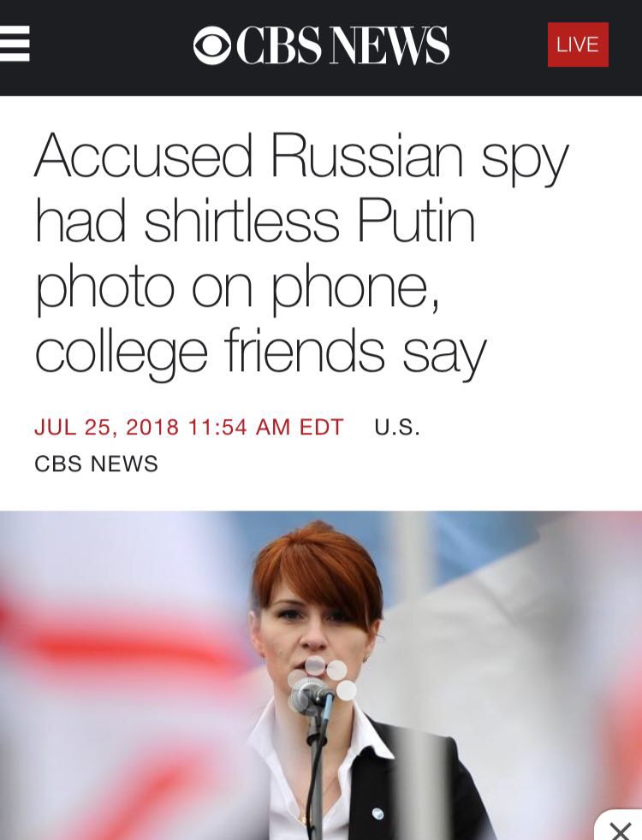Screen dimensions: 642x840
Task: Click the CBS eye logo icon
Action: click(x=212, y=45)
